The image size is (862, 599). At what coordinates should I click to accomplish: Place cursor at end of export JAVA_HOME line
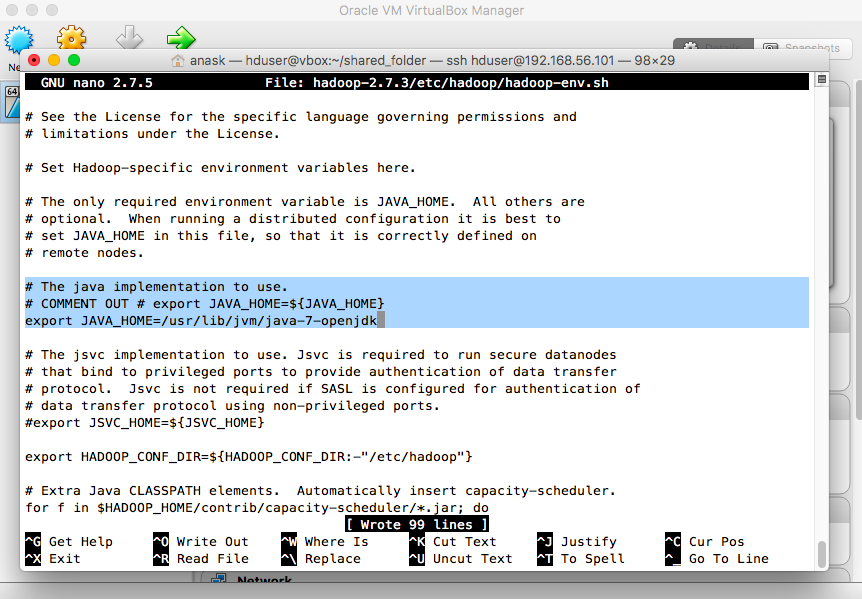click(381, 320)
